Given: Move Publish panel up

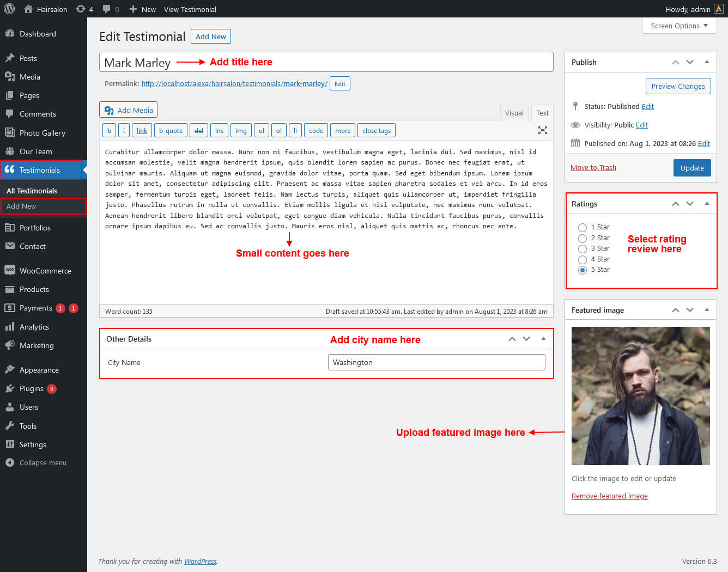Looking at the screenshot, I should pos(676,62).
